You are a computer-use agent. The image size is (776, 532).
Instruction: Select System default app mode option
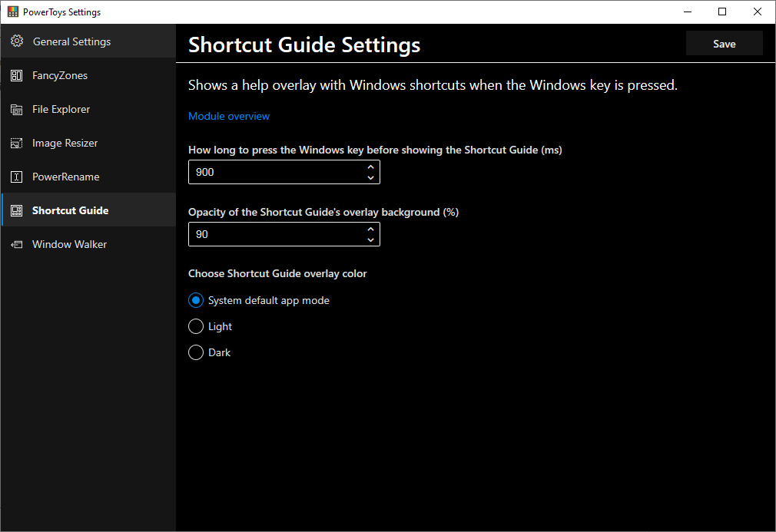click(x=196, y=300)
